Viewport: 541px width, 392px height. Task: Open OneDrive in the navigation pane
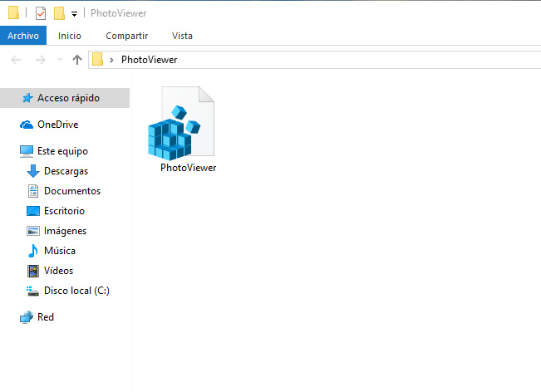click(x=57, y=125)
